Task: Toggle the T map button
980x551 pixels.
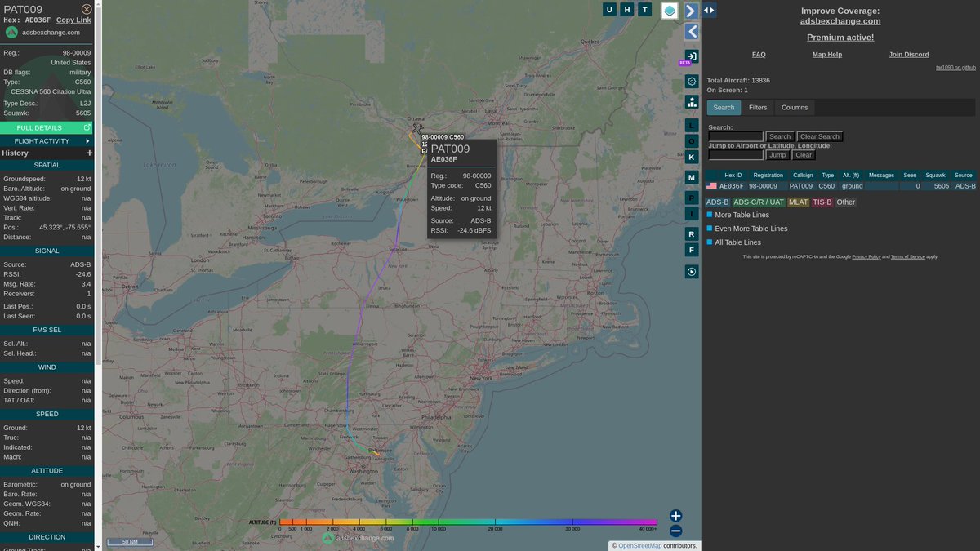Action: (x=645, y=10)
